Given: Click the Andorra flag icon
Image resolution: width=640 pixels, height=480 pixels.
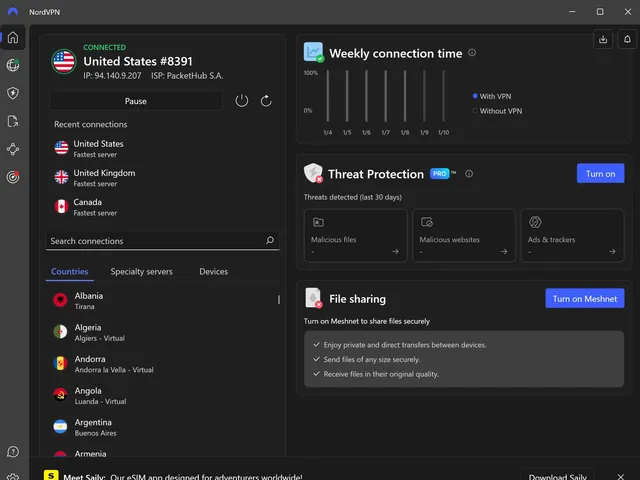Looking at the screenshot, I should 60,363.
